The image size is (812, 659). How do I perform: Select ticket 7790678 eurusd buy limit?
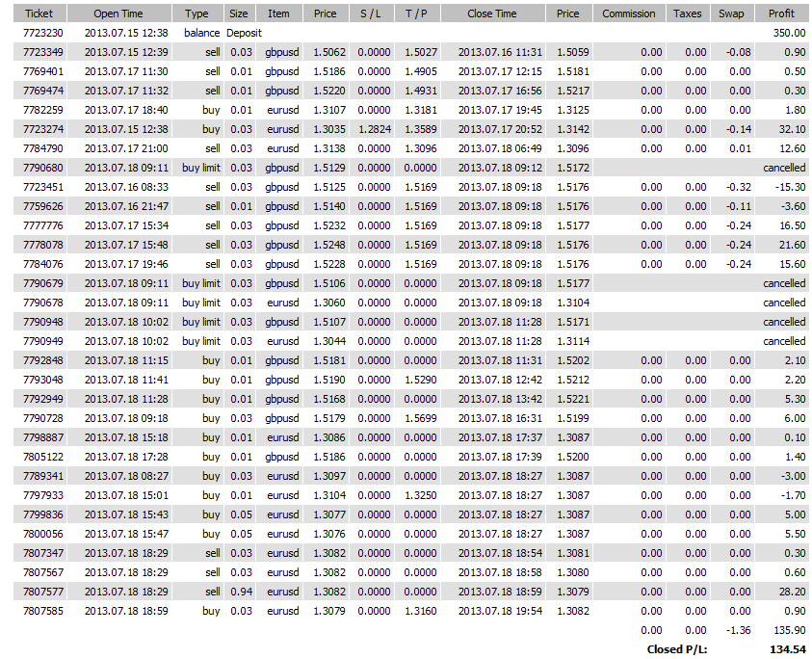pos(43,303)
